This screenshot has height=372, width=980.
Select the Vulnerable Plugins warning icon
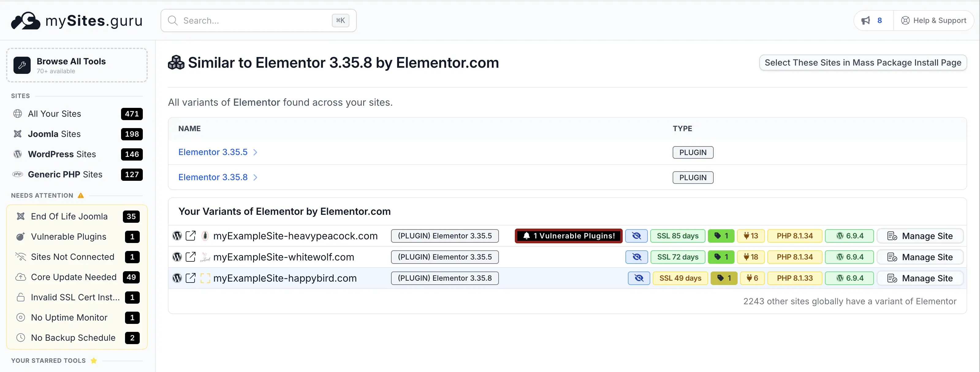click(x=20, y=236)
